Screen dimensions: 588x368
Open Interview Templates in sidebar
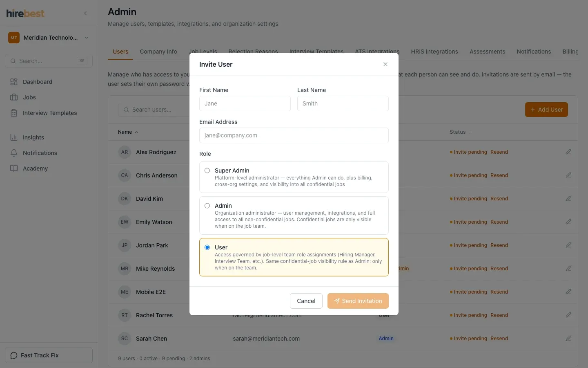(49, 113)
